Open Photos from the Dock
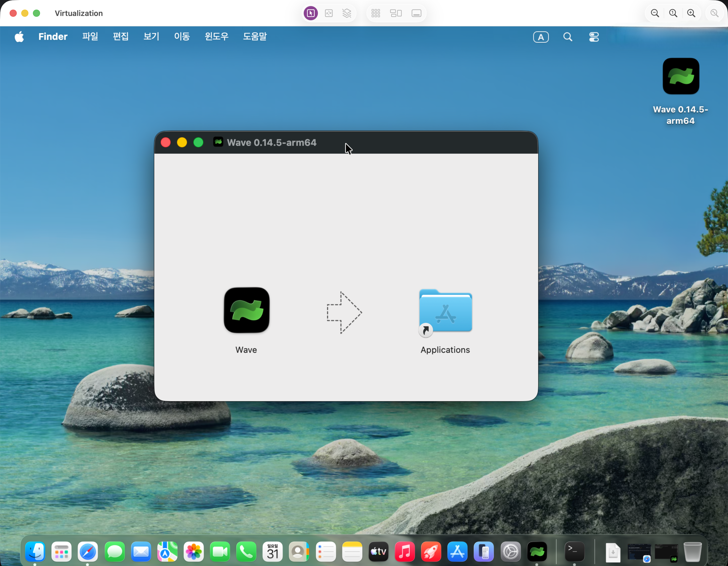This screenshot has width=728, height=566. 193,552
